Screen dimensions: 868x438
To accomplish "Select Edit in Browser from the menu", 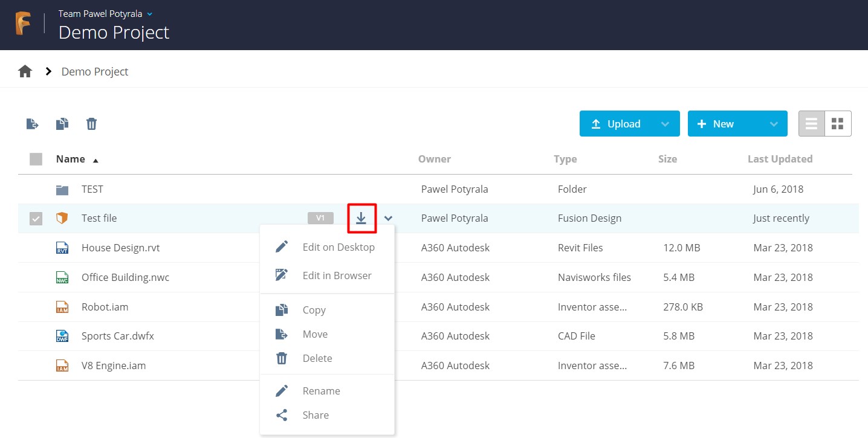I will pos(337,275).
